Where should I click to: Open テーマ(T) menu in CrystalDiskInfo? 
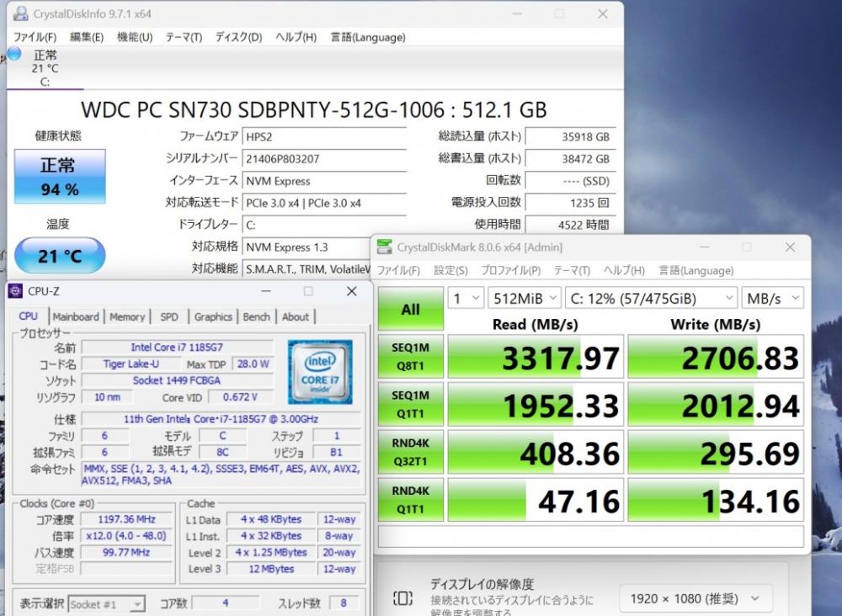pyautogui.click(x=184, y=37)
